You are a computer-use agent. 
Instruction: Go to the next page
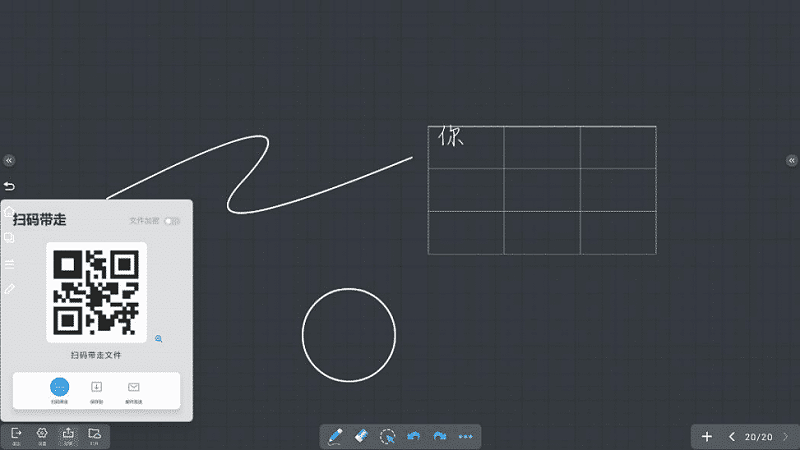[x=786, y=437]
